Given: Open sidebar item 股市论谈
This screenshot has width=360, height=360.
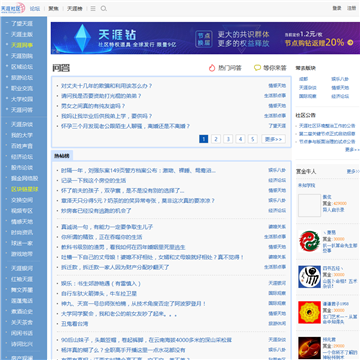Looking at the screenshot, I should click(x=22, y=167).
